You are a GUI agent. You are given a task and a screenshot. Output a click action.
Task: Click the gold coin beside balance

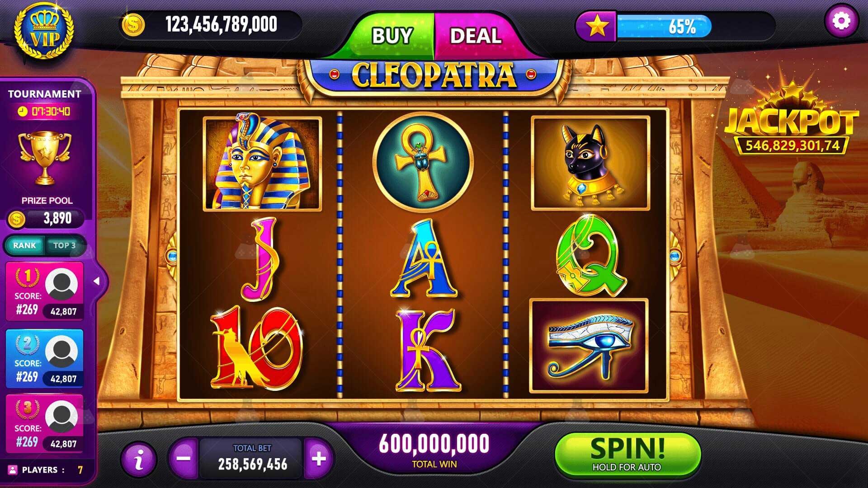(133, 24)
